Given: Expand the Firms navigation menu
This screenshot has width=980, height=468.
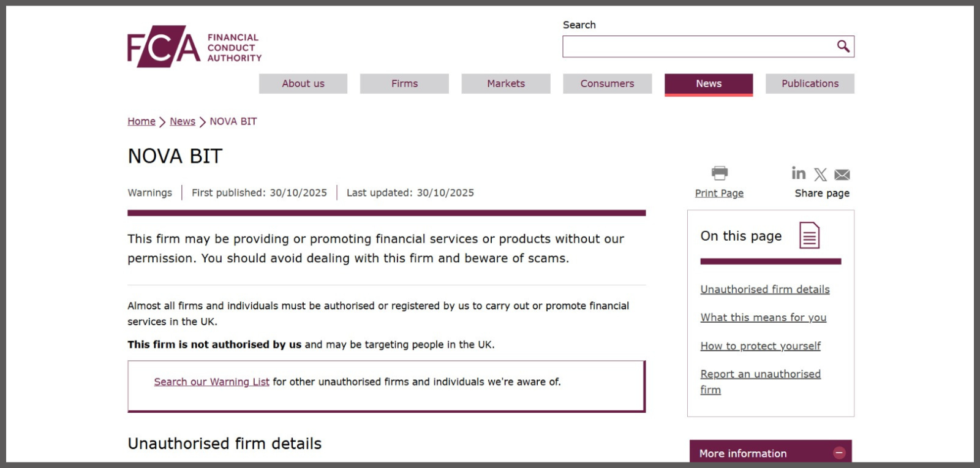Looking at the screenshot, I should point(404,83).
